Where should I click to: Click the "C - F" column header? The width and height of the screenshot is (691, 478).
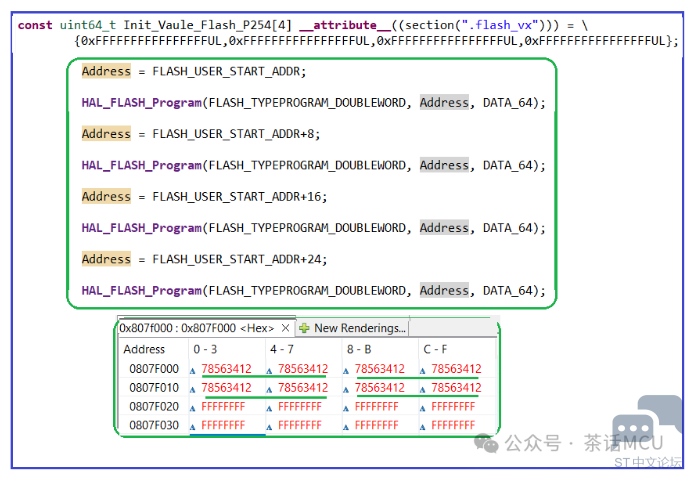(437, 350)
